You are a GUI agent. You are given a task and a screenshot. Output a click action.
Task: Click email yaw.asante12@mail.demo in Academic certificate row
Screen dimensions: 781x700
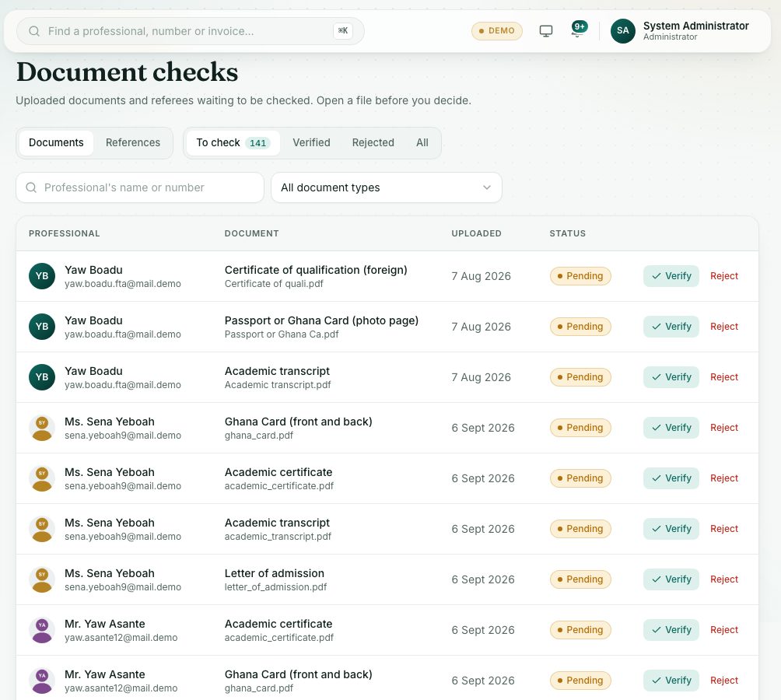click(121, 638)
